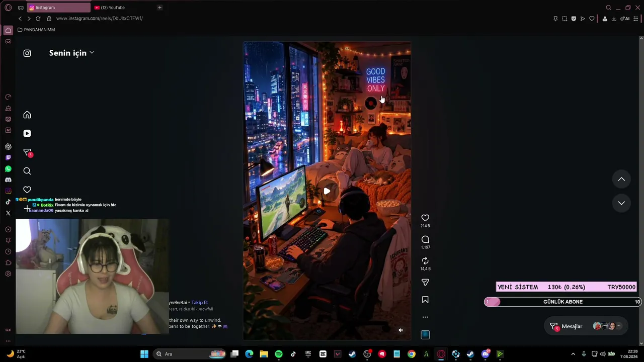Open Reels from Instagram sidebar
The height and width of the screenshot is (362, 644).
click(27, 133)
